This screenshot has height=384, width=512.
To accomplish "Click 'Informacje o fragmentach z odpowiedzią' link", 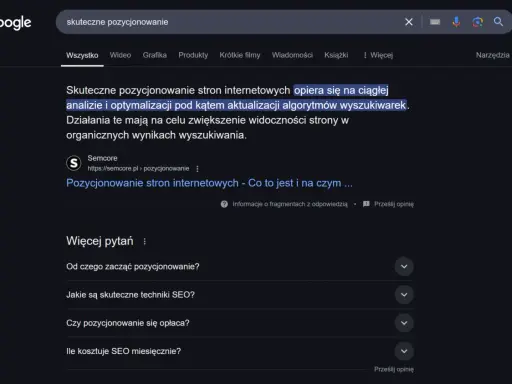I will pyautogui.click(x=290, y=204).
